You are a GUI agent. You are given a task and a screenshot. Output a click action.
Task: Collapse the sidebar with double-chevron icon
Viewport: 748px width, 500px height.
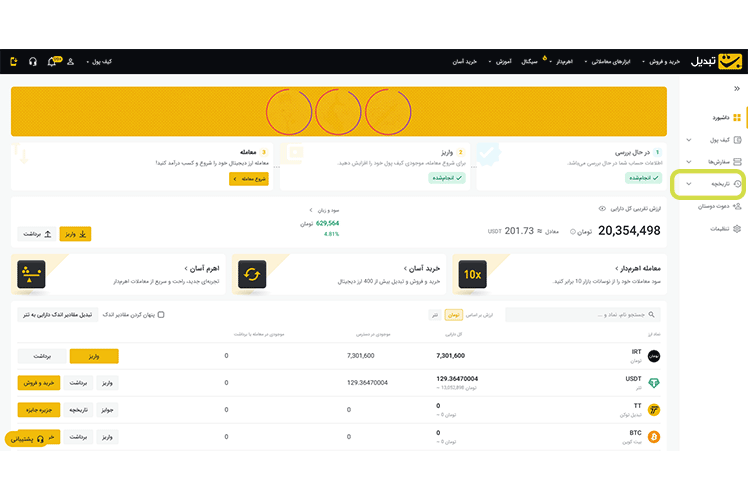737,89
